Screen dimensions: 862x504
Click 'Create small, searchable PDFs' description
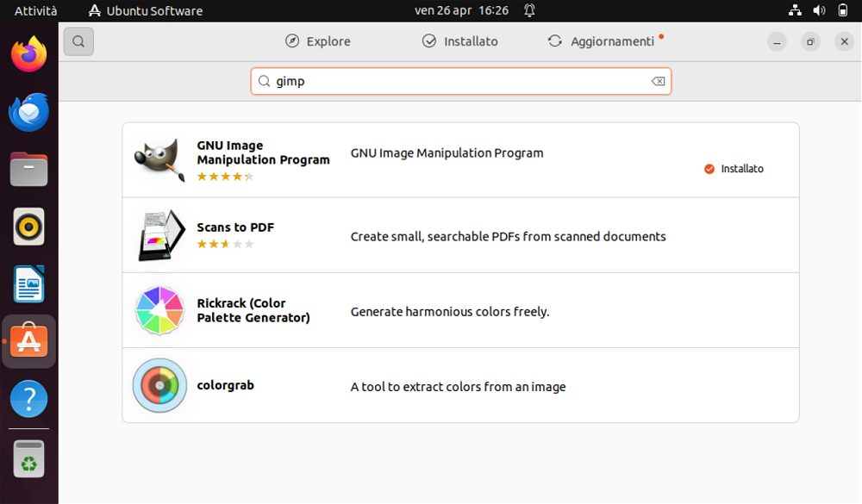[508, 236]
